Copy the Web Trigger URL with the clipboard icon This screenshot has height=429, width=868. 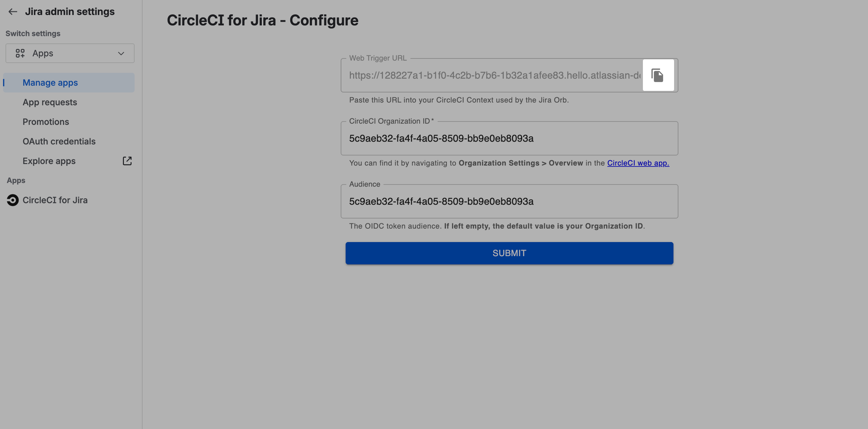pos(658,75)
